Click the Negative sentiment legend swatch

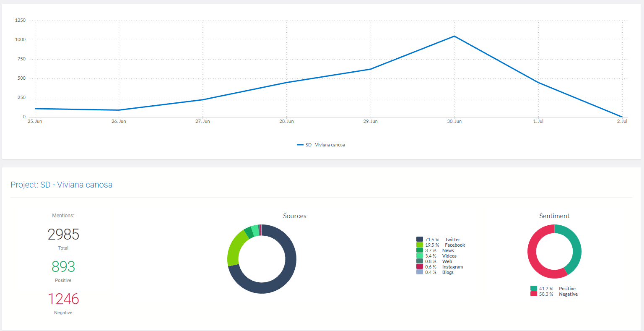coord(534,294)
